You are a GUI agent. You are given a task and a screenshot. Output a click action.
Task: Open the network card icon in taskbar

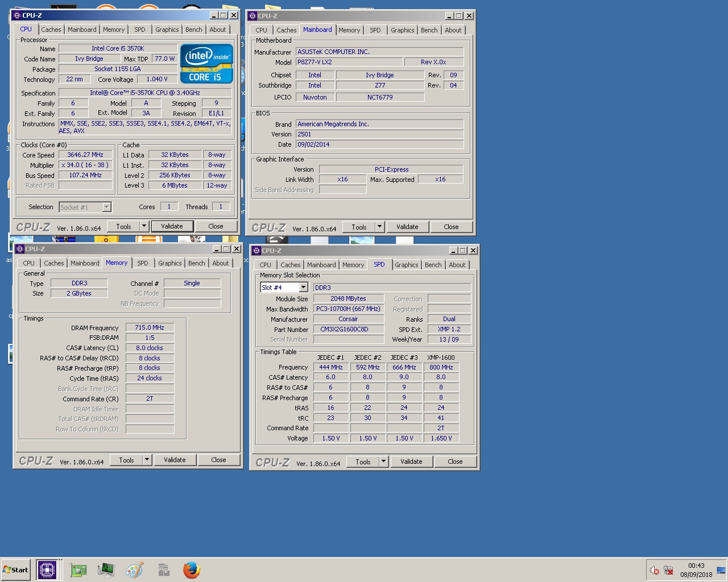tap(78, 569)
